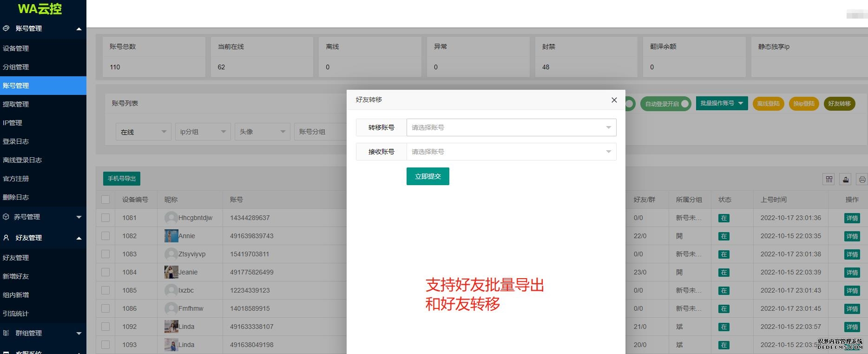Click avatar of Annie row
The image size is (868, 354).
pyautogui.click(x=171, y=236)
